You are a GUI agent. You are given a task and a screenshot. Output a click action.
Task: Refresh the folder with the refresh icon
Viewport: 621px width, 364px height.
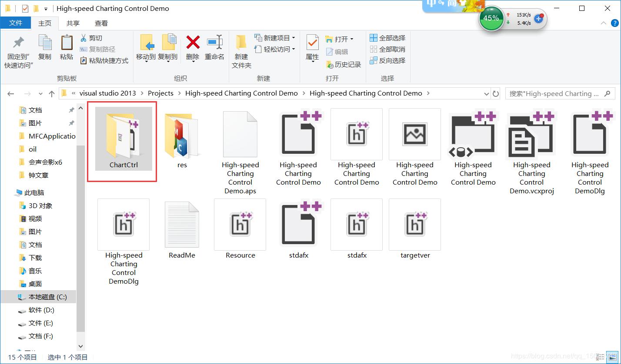point(496,93)
